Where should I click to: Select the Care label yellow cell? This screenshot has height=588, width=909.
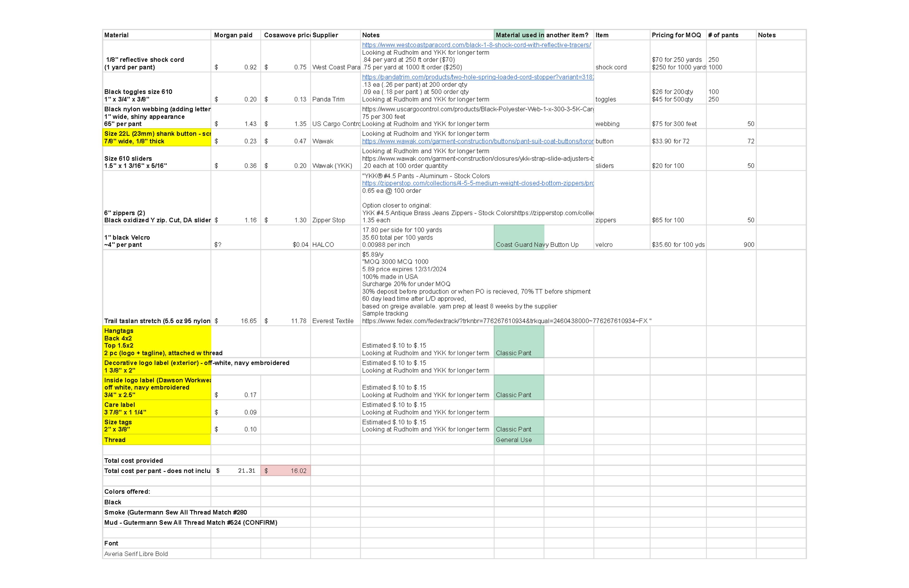tap(157, 409)
